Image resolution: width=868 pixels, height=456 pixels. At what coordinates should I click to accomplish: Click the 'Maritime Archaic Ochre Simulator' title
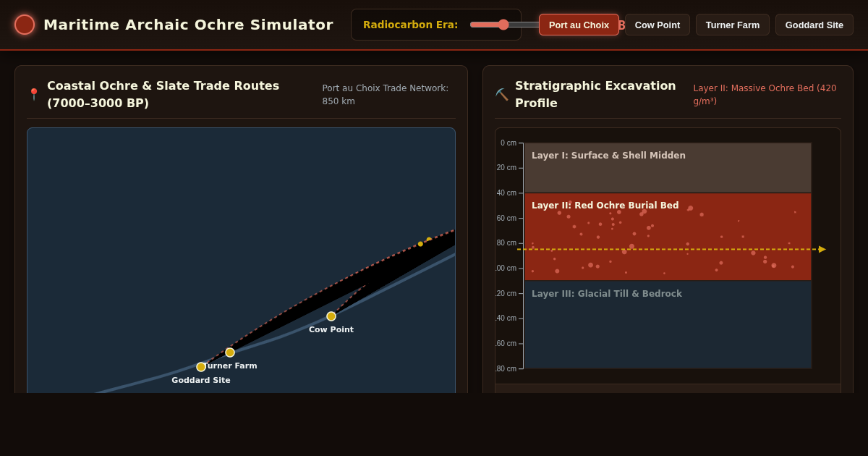point(188,25)
